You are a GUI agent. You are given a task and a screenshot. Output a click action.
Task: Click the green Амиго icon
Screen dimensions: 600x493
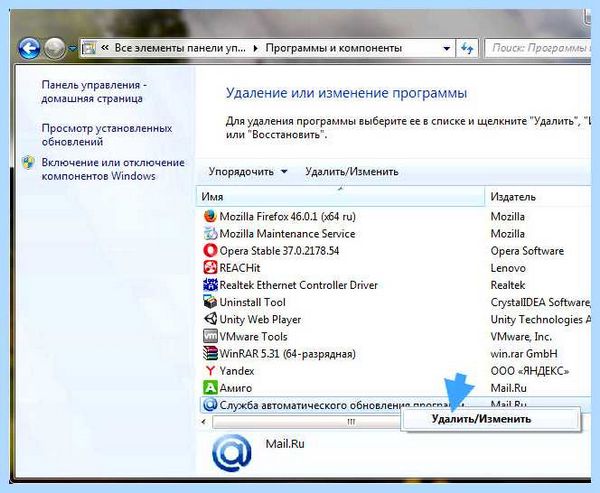coord(210,388)
